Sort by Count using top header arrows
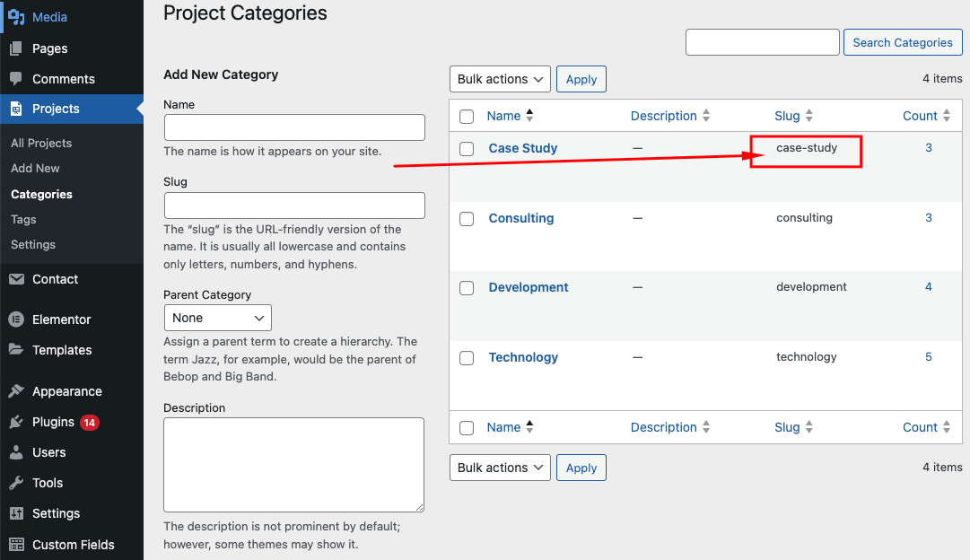This screenshot has height=560, width=970. pyautogui.click(x=947, y=116)
